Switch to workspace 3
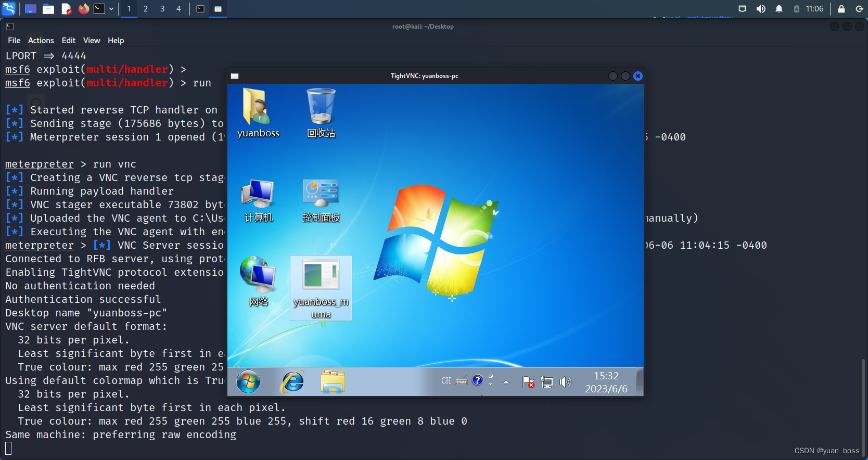The height and width of the screenshot is (460, 868). 162,9
